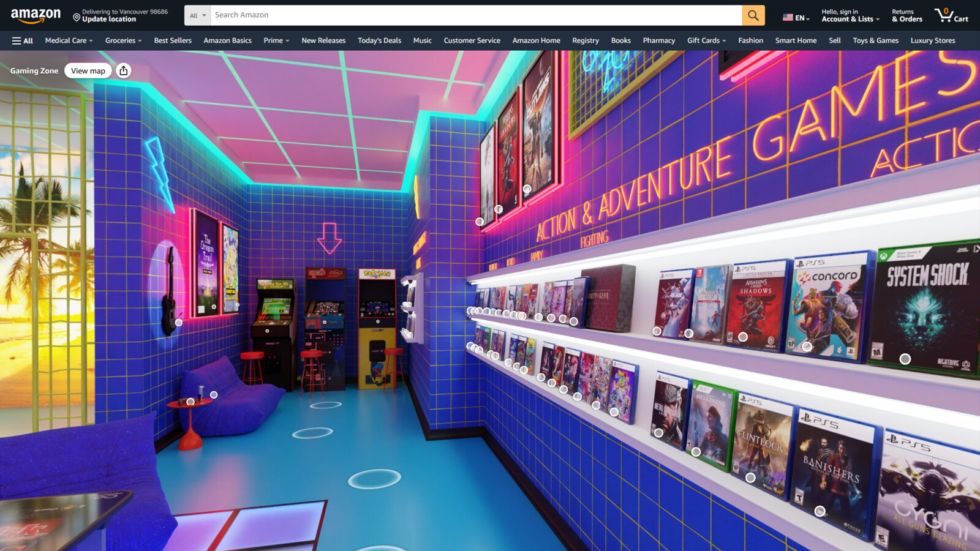Screen dimensions: 980x551
Task: Open the EN language dropdown
Action: pos(796,18)
